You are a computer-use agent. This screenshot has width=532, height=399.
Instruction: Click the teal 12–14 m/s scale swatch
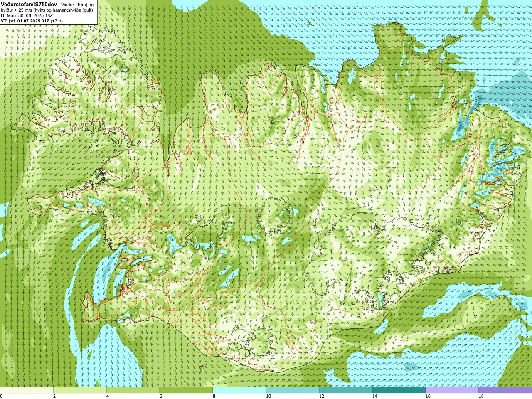point(346,390)
